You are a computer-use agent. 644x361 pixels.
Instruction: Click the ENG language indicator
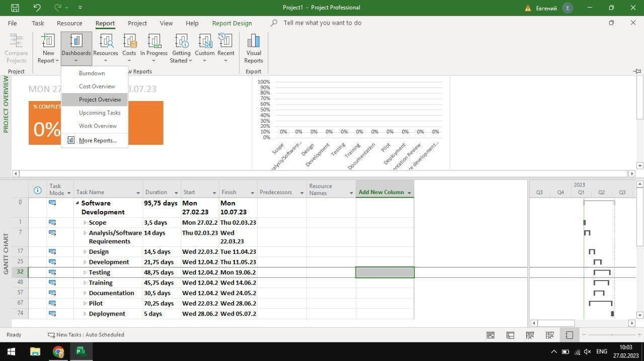coord(602,351)
